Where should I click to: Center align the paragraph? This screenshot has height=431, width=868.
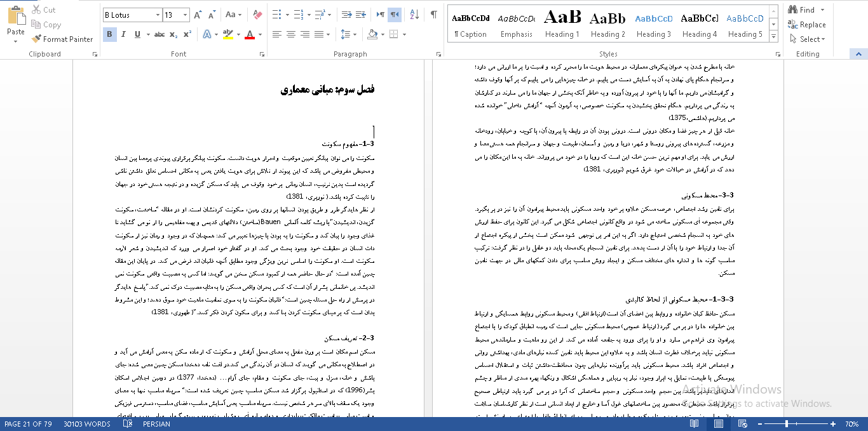point(291,34)
